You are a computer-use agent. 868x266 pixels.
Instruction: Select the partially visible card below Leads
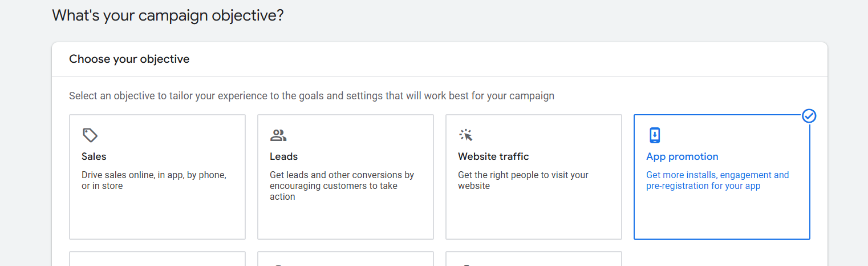[x=346, y=259]
